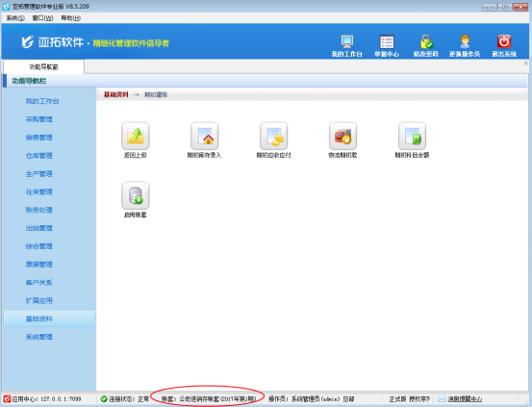Select 账务处理 in sidebar
Image resolution: width=532 pixels, height=407 pixels.
click(x=39, y=210)
